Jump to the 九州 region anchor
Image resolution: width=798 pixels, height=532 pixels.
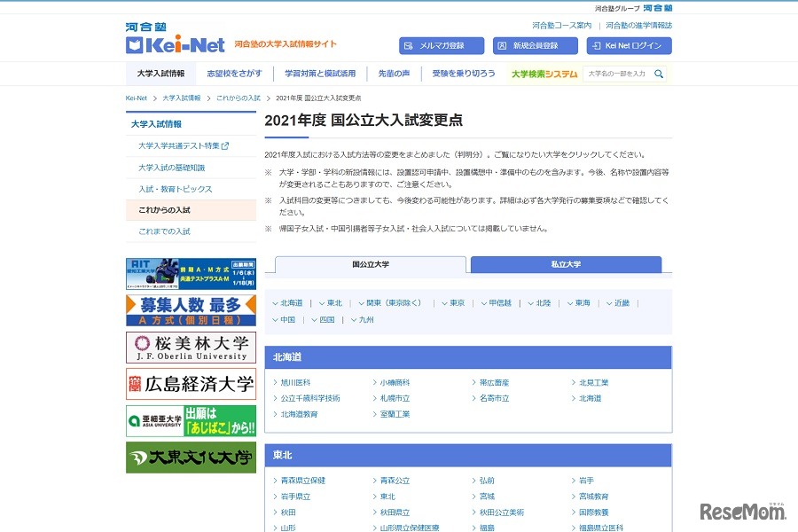click(366, 319)
